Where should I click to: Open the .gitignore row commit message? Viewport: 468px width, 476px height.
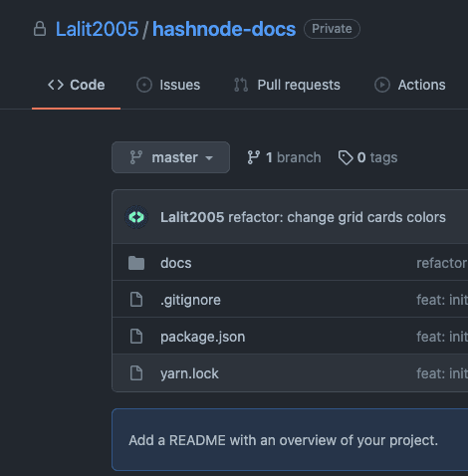point(442,300)
